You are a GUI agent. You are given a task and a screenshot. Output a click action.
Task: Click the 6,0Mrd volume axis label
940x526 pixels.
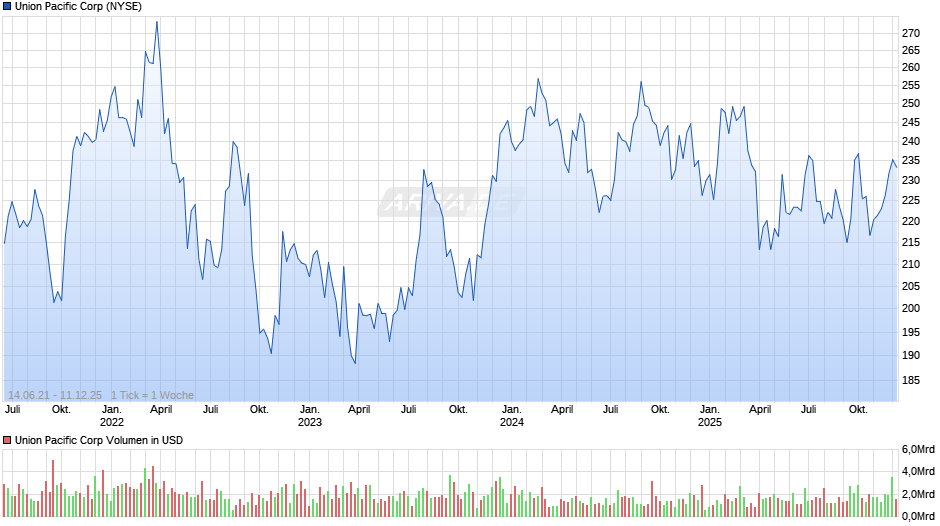[x=918, y=450]
